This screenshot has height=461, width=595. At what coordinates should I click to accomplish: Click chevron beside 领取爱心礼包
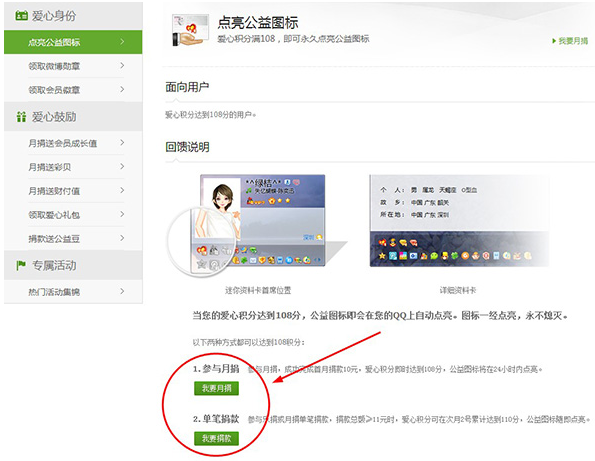pos(122,214)
